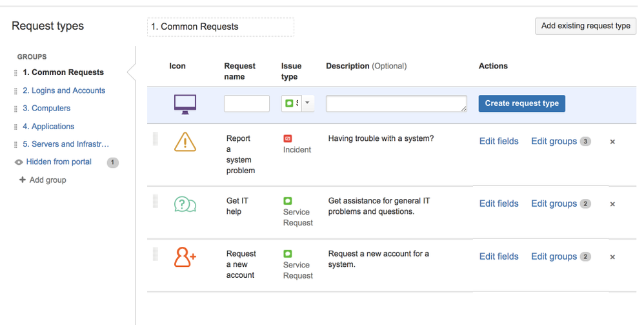This screenshot has width=644, height=325.
Task: Click the orange add-person account icon
Action: 185,257
